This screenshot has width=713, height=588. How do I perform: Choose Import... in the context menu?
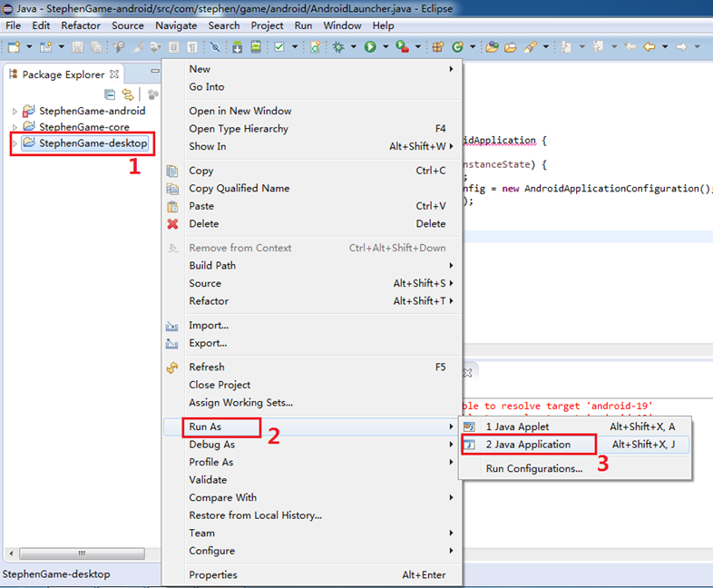pyautogui.click(x=311, y=325)
